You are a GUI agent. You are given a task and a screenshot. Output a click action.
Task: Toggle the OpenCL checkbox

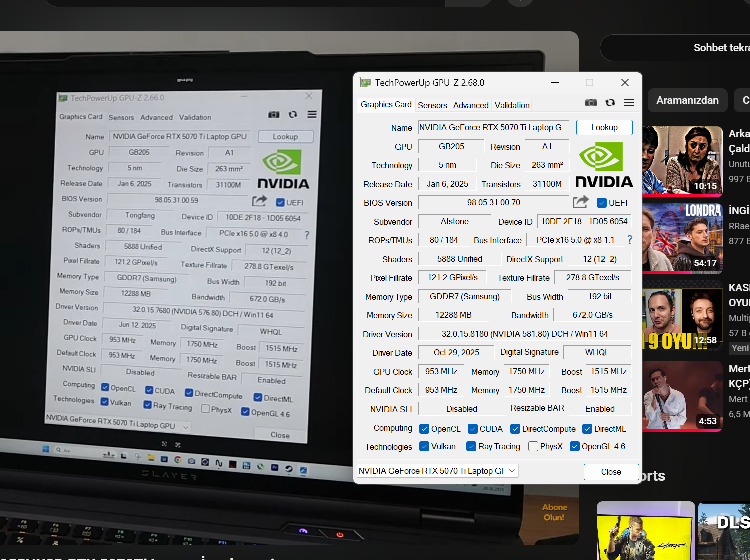point(424,429)
